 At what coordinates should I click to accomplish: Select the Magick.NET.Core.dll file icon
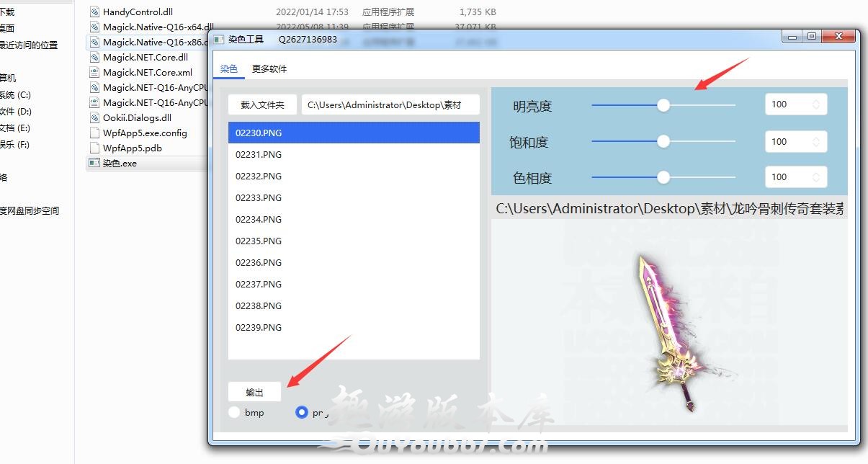[94, 58]
